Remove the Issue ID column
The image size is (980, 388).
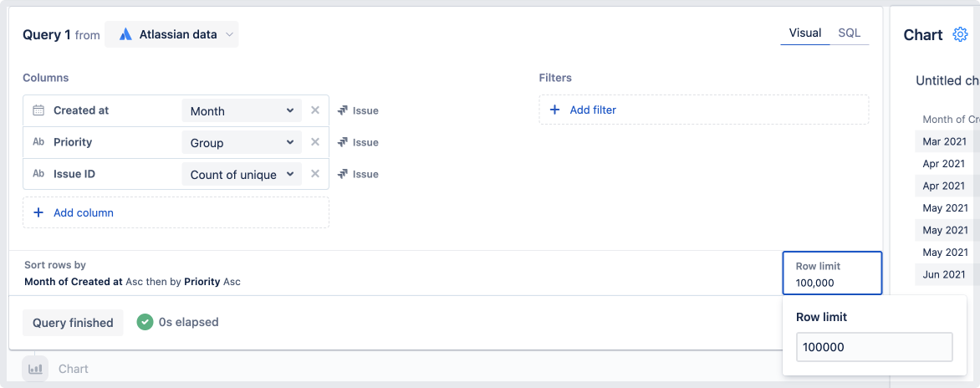pyautogui.click(x=315, y=174)
